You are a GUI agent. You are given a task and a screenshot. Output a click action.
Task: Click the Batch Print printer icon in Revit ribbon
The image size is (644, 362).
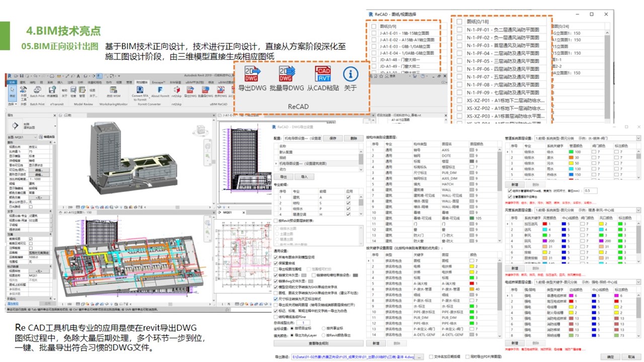(37, 89)
